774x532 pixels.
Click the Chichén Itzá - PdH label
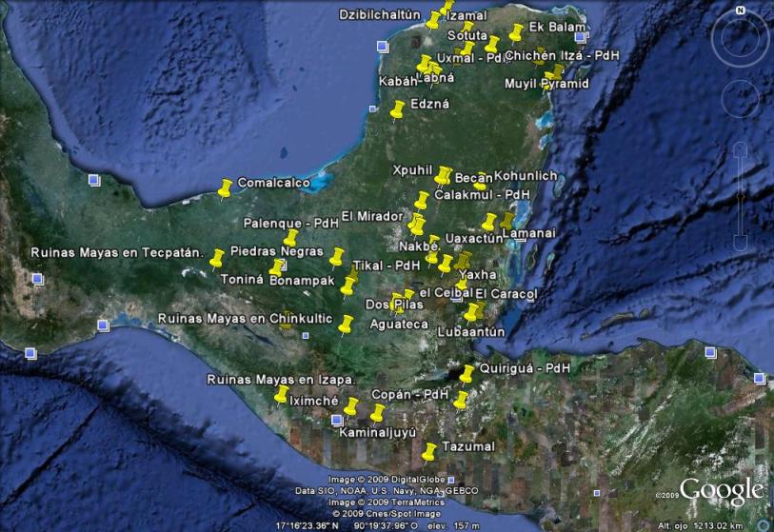(562, 56)
